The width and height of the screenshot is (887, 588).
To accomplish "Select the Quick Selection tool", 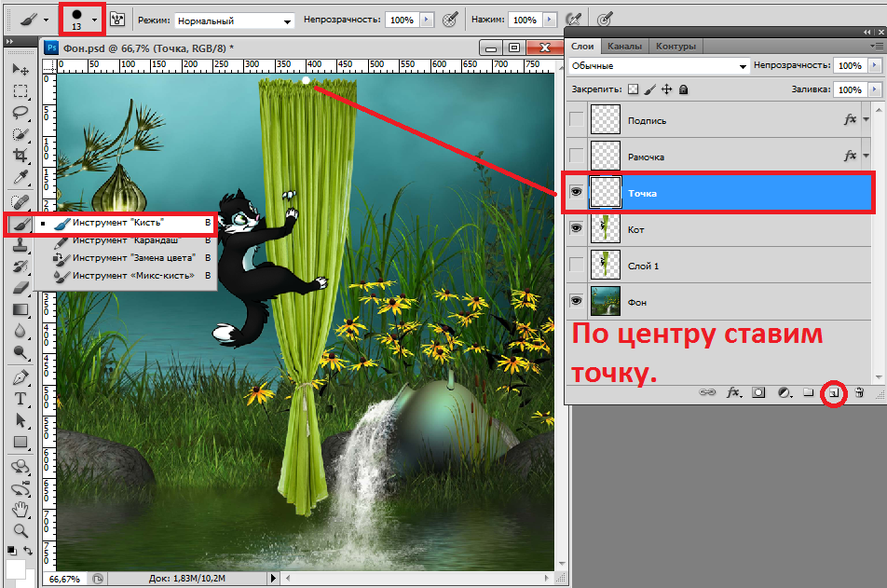I will coord(20,134).
